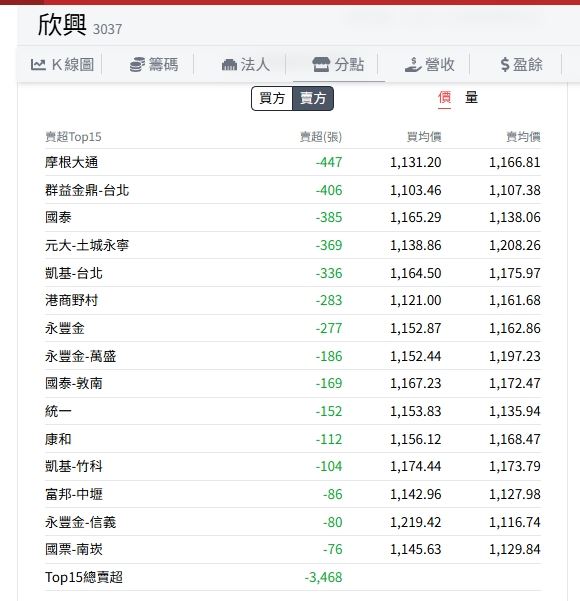Go to the 營收 tab

pos(430,64)
